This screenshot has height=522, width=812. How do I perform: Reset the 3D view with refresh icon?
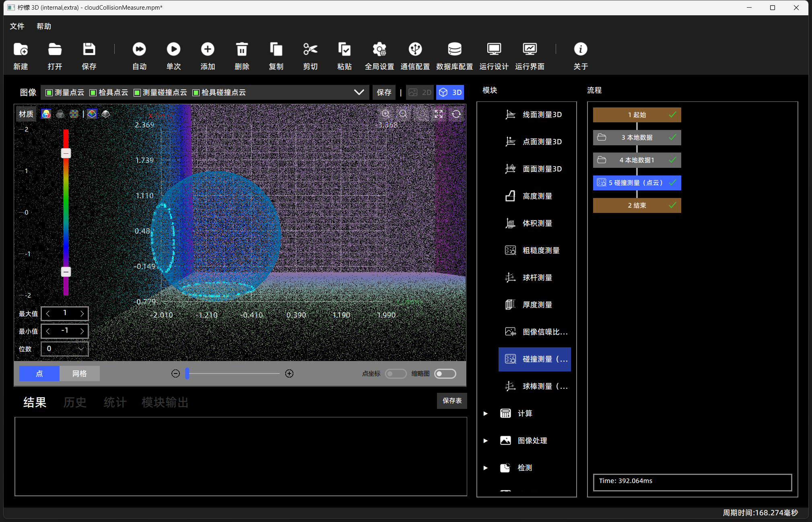456,114
